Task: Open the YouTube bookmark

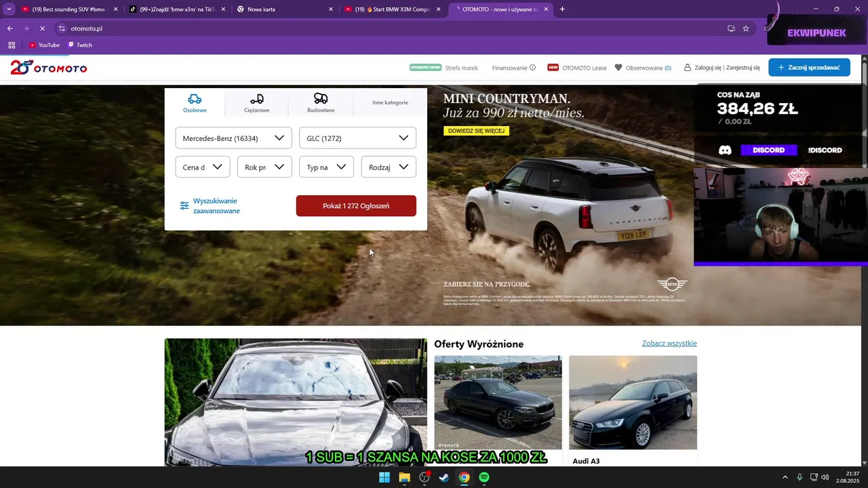Action: [x=44, y=45]
